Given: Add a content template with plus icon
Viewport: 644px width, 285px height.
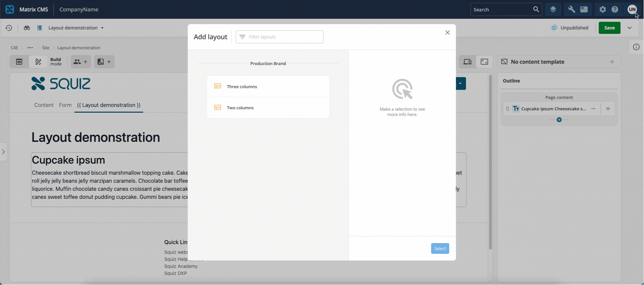Looking at the screenshot, I should pos(612,62).
